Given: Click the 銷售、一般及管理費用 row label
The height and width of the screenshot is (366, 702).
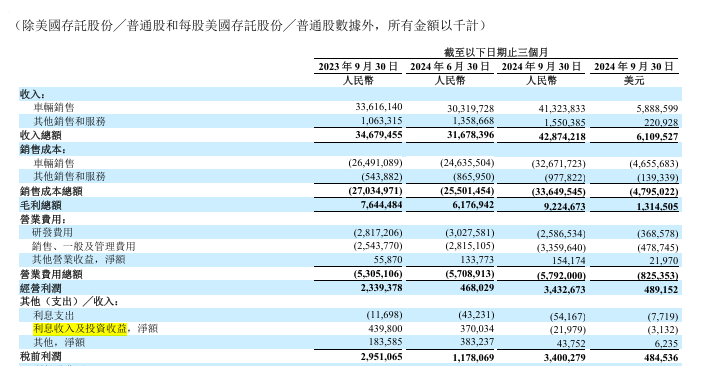Looking at the screenshot, I should pos(84,247).
